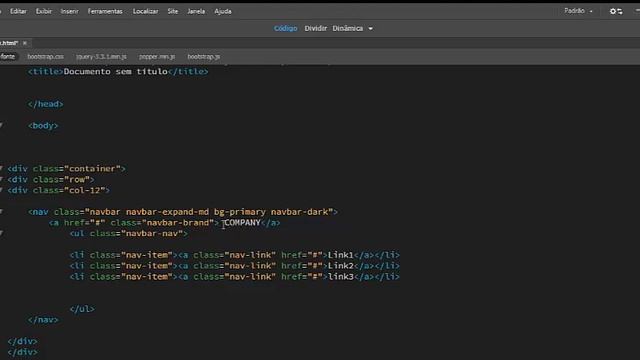Switch to Dividir view

tap(316, 28)
